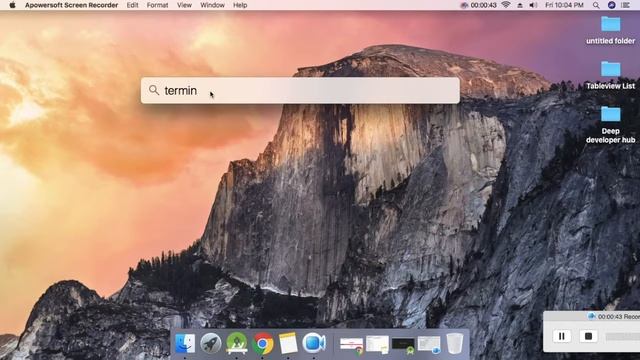
Task: Open Android Studio from the Dock
Action: click(x=237, y=343)
